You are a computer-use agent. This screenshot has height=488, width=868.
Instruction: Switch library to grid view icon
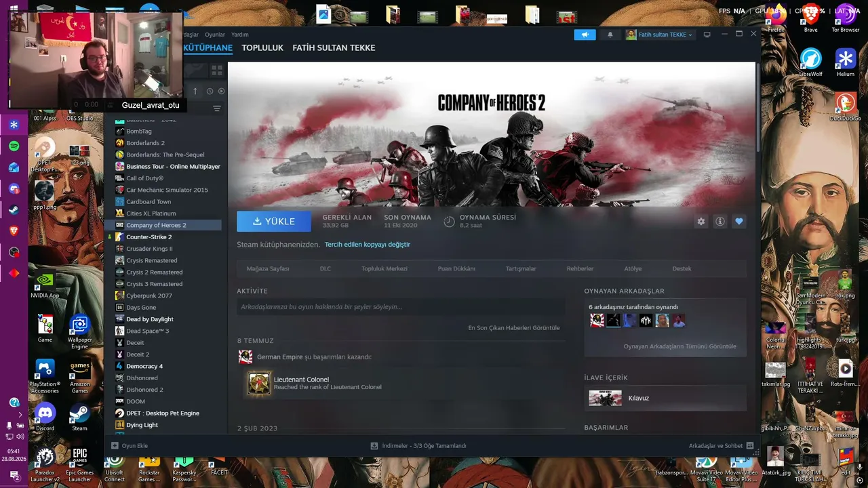[x=217, y=70]
